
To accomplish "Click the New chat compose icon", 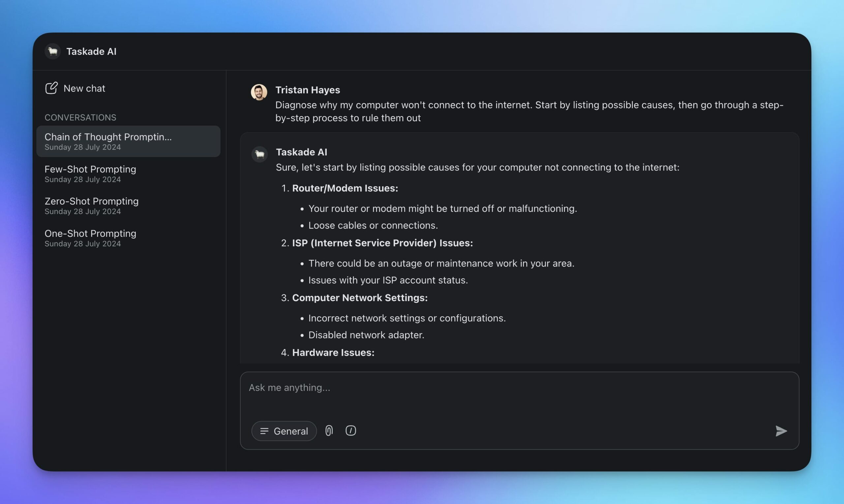I will (x=51, y=88).
